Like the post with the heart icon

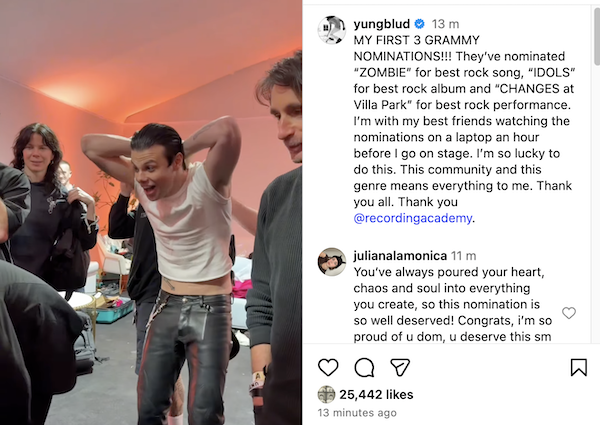(328, 367)
